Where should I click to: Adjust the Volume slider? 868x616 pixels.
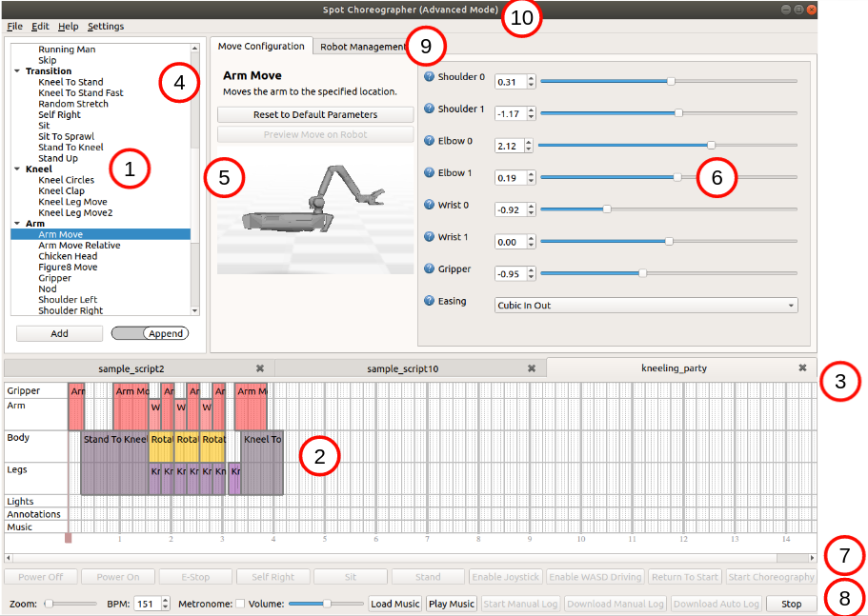[x=327, y=604]
